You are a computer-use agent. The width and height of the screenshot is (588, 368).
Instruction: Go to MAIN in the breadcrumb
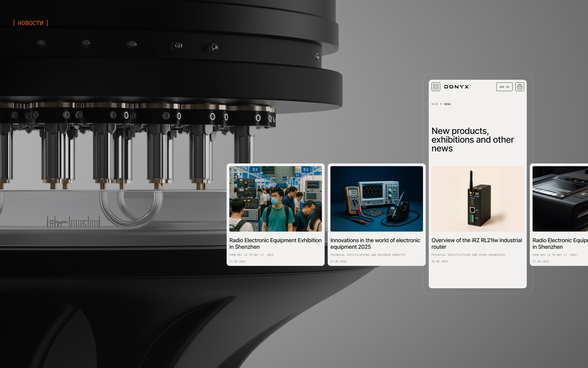point(435,104)
